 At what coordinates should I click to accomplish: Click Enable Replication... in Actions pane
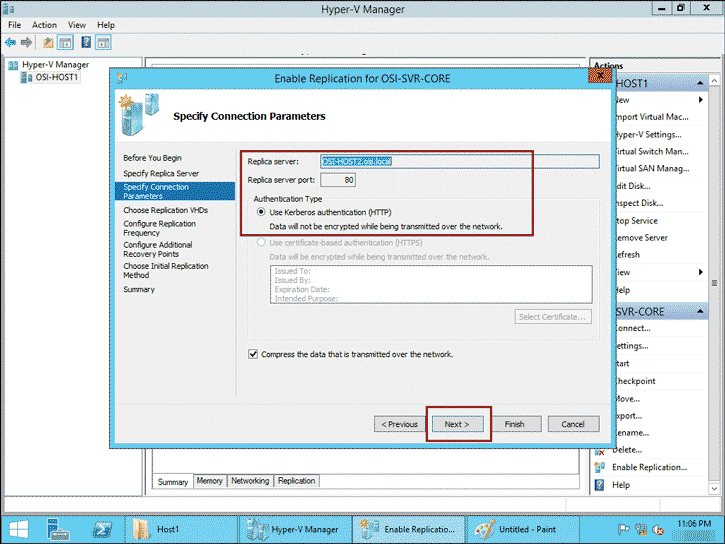pos(649,467)
